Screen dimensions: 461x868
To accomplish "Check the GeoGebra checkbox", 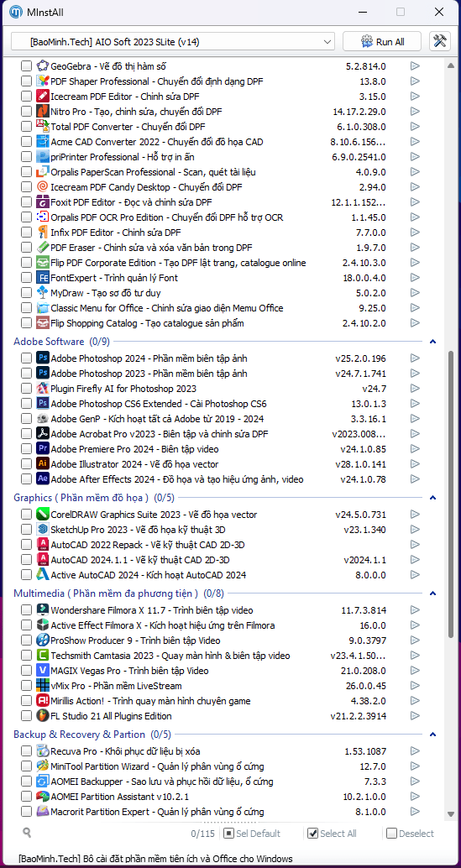I will pyautogui.click(x=27, y=65).
